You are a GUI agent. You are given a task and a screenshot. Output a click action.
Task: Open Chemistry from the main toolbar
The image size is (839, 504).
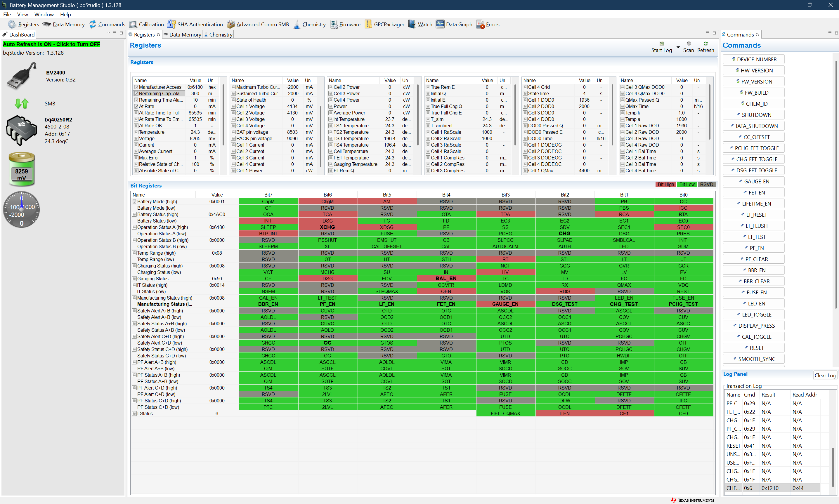(309, 25)
